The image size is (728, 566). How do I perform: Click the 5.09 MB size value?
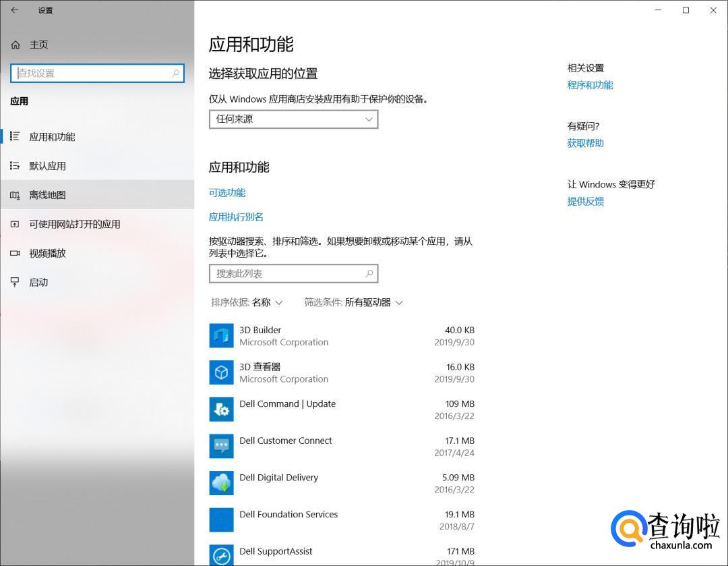pos(458,477)
